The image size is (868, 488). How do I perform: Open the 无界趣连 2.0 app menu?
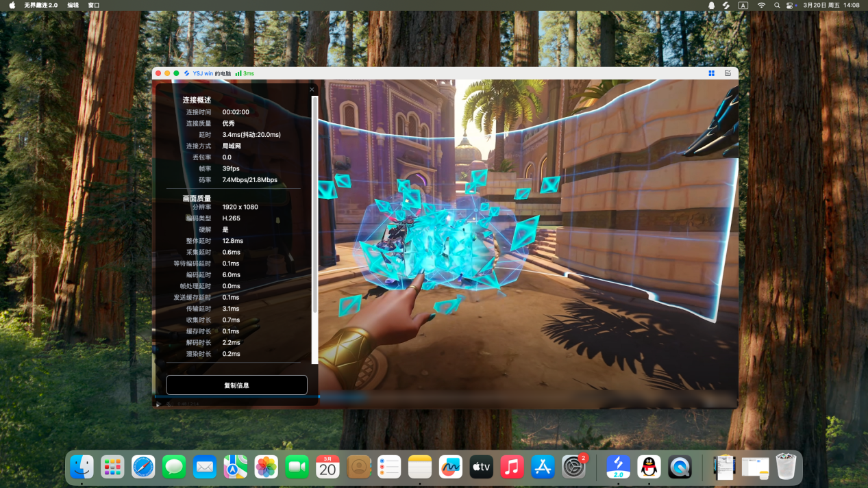(40, 5)
